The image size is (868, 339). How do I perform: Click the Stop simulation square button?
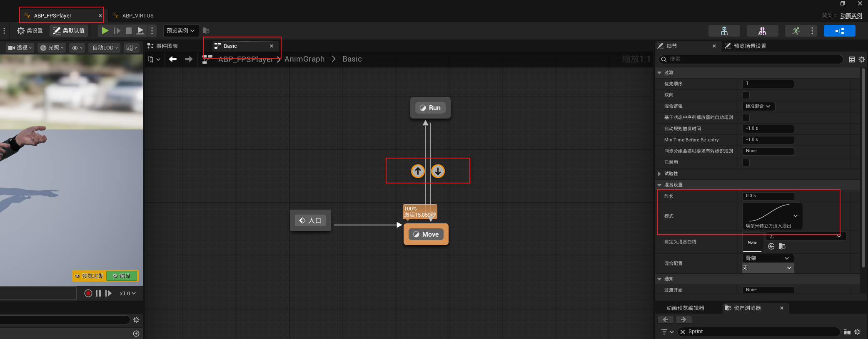(x=129, y=30)
